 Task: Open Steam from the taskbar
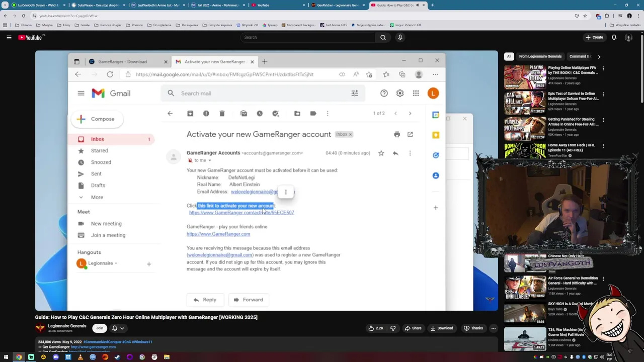tap(117, 357)
